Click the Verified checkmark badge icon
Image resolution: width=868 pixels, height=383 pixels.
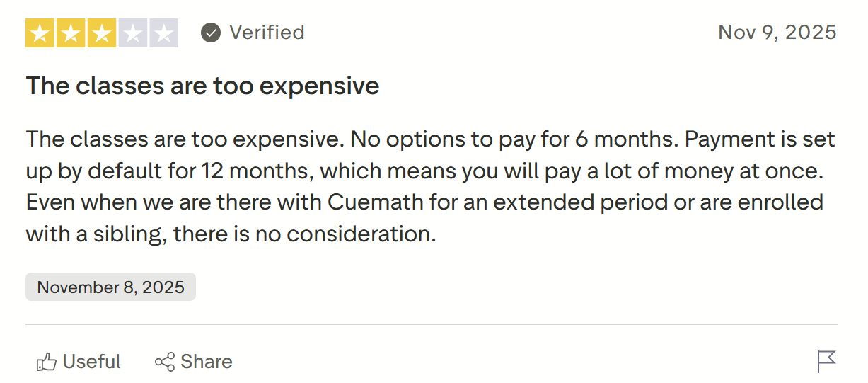tap(211, 33)
